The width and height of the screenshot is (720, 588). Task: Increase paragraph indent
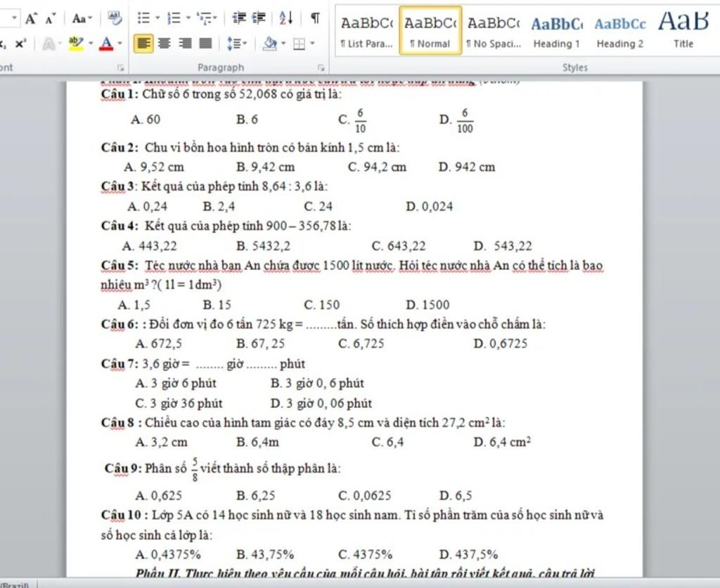pyautogui.click(x=259, y=18)
